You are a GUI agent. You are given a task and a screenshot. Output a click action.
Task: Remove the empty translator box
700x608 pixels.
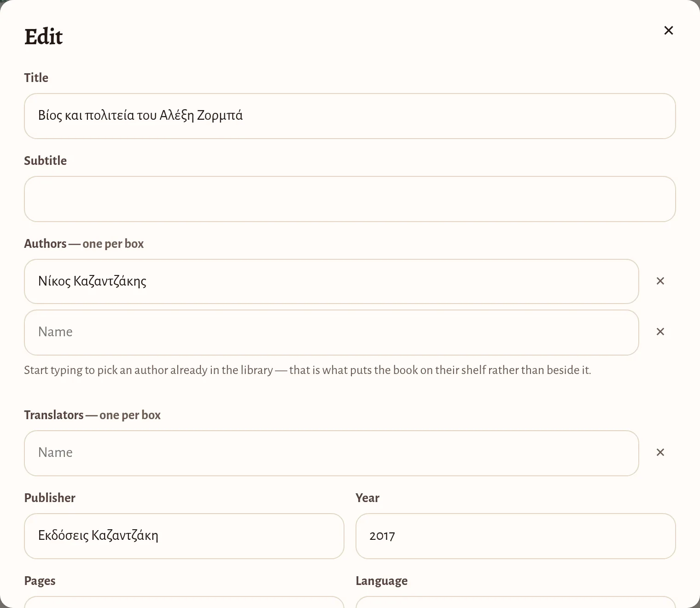tap(660, 452)
